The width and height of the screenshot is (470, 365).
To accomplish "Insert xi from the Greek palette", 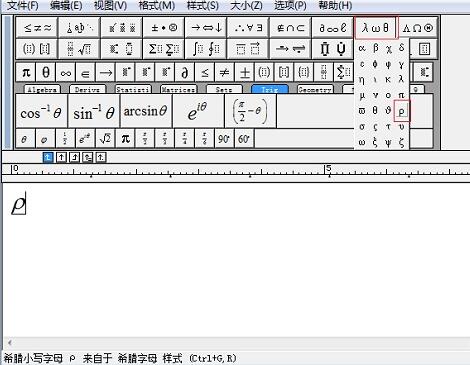I will pos(375,142).
